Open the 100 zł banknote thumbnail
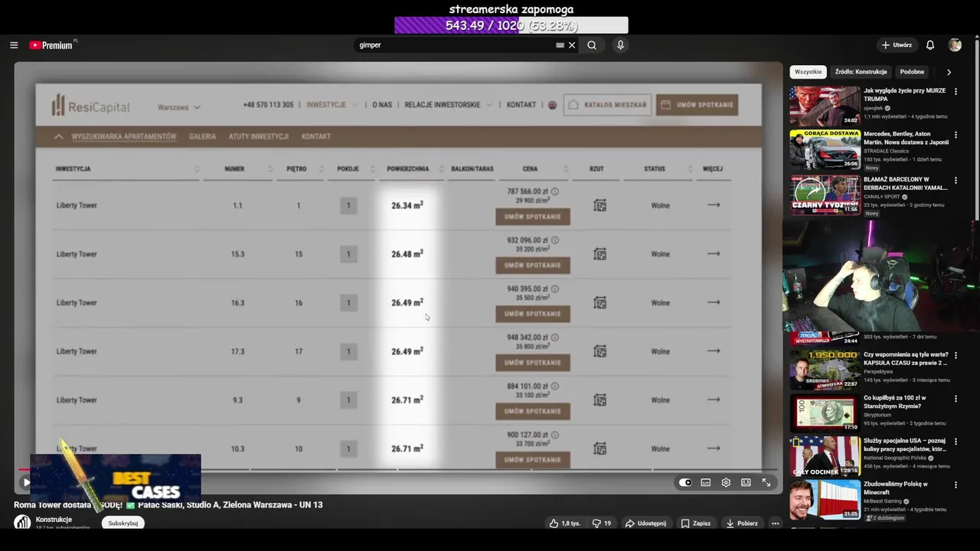 tap(825, 412)
